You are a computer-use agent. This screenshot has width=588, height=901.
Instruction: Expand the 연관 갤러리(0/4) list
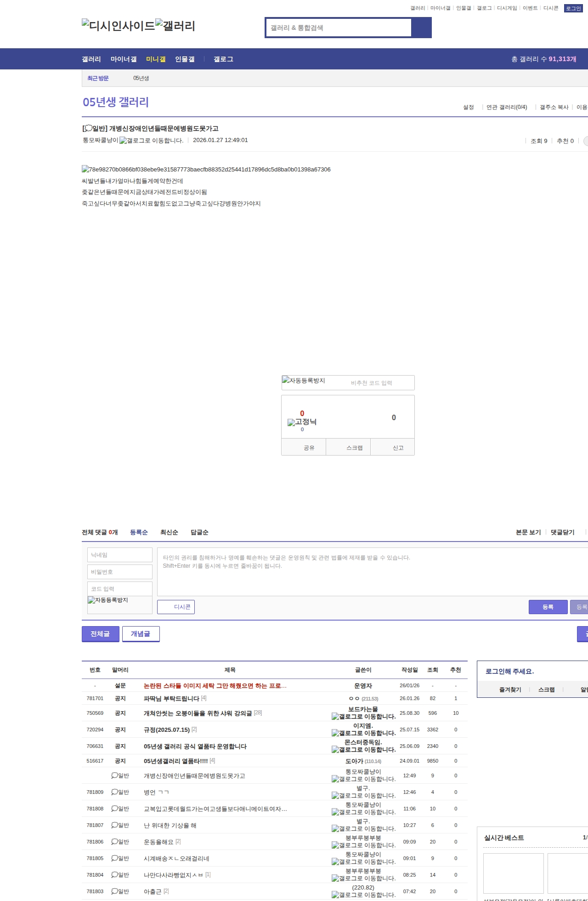[x=506, y=107]
